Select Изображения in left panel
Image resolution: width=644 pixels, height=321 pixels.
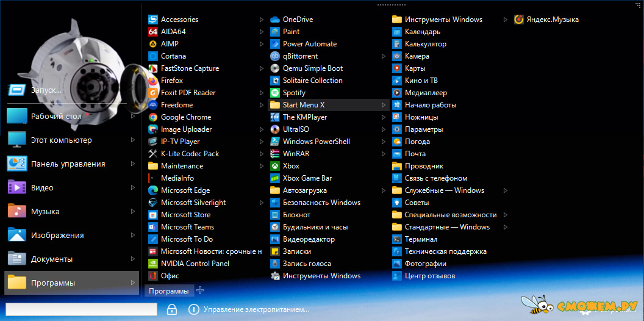coord(71,236)
